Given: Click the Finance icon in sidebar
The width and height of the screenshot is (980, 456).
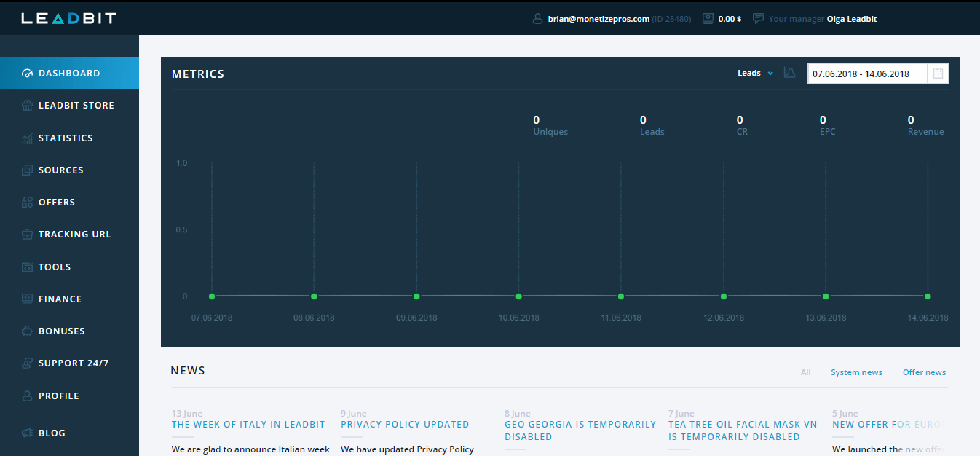Looking at the screenshot, I should pyautogui.click(x=27, y=299).
